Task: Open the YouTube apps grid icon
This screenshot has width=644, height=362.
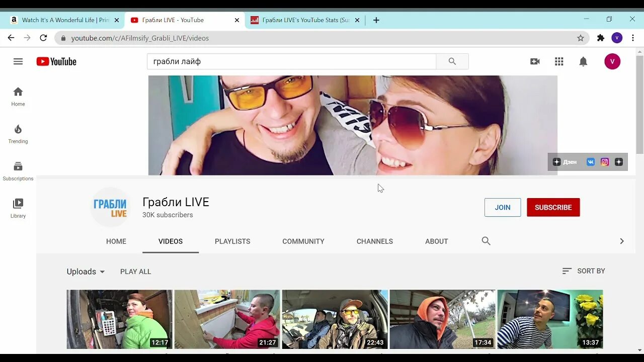Action: [559, 61]
